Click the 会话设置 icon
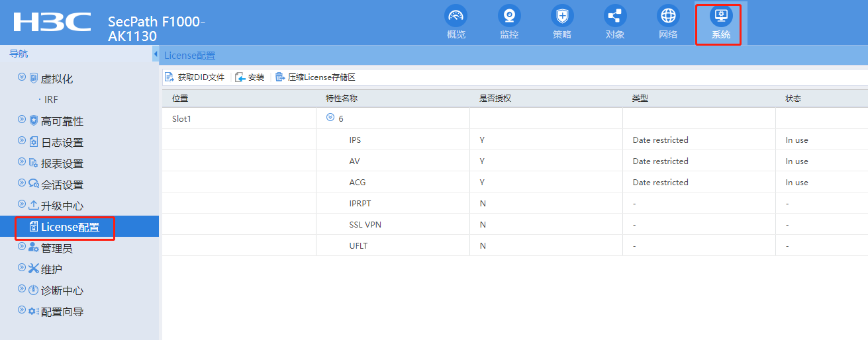 coord(34,184)
